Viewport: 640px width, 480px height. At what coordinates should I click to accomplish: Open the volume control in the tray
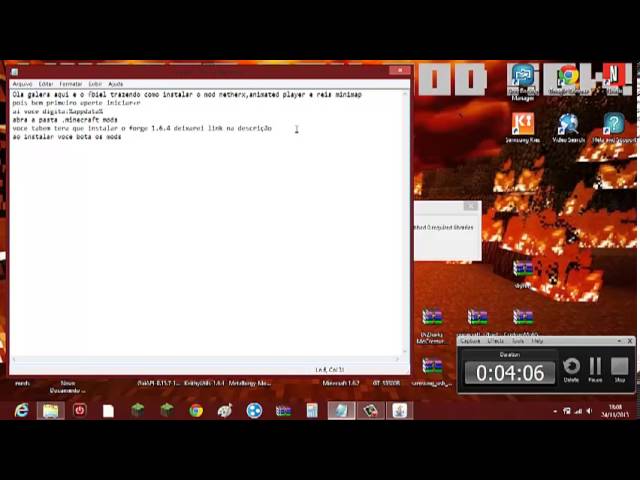click(589, 411)
